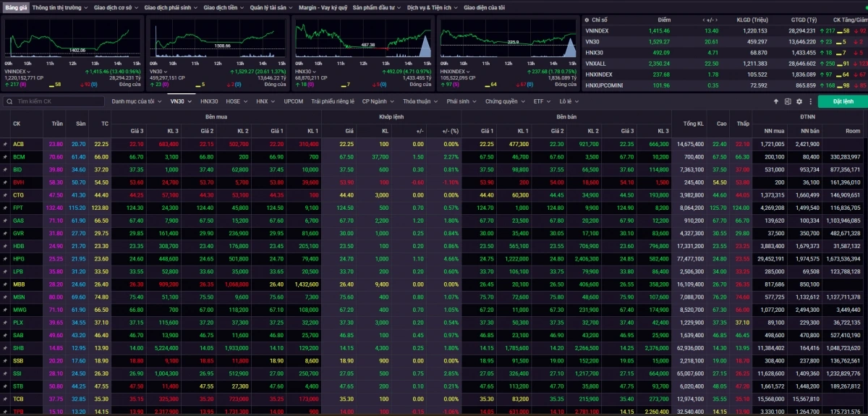Image resolution: width=868 pixels, height=416 pixels.
Task: Open the HPG stock symbol
Action: coord(18,258)
